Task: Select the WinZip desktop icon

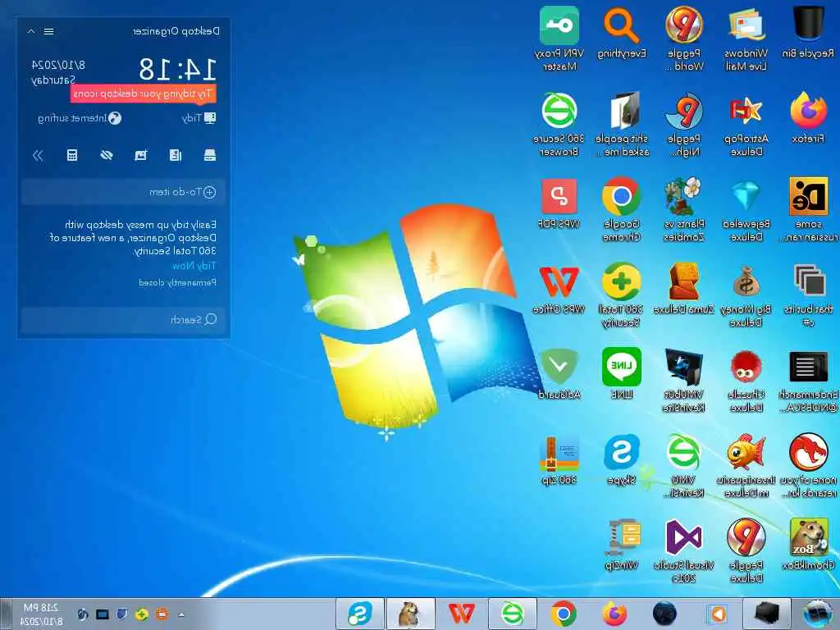Action: 622,545
